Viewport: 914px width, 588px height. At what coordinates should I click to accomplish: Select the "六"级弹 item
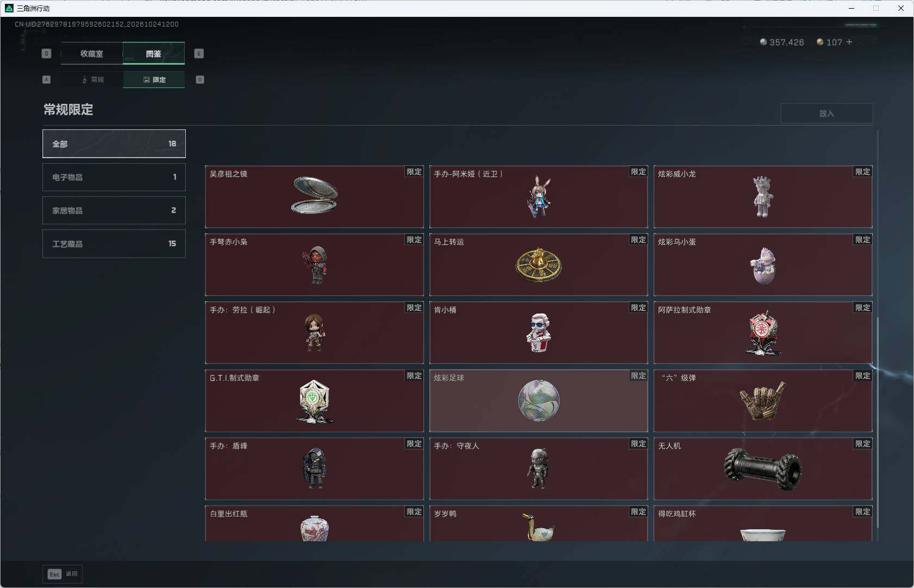[x=763, y=401]
